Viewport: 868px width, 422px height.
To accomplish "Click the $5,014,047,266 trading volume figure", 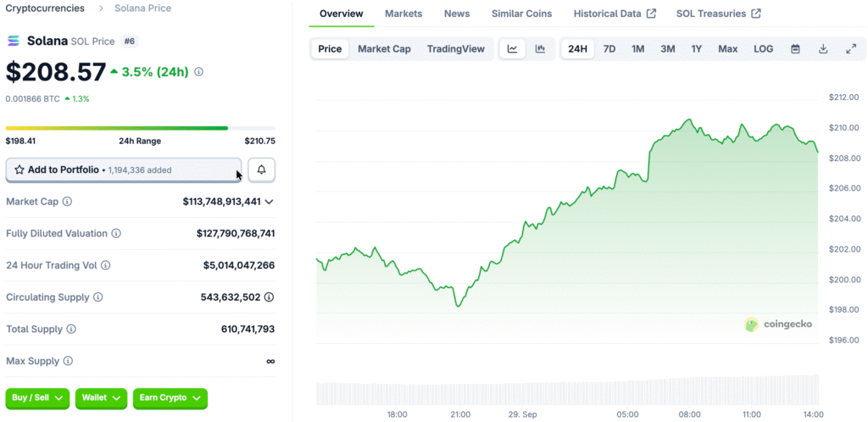I will 238,265.
